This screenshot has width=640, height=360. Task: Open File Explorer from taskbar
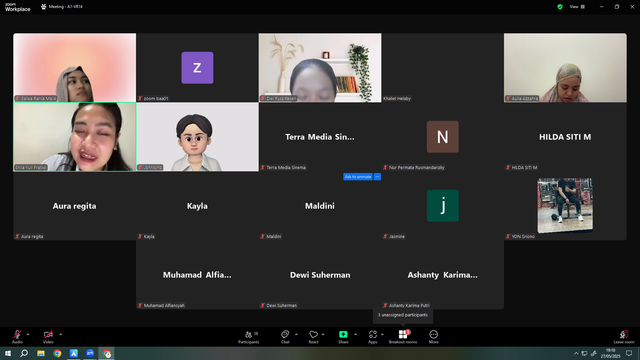pyautogui.click(x=41, y=353)
